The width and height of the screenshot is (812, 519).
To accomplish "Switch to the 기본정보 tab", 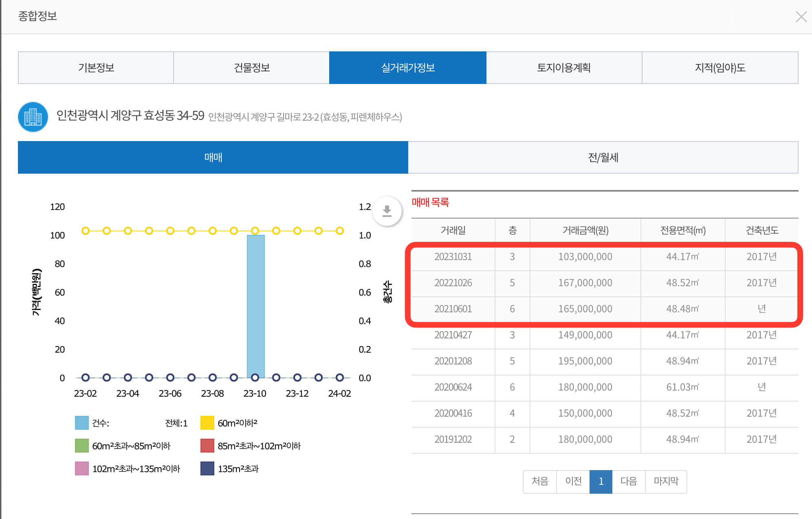I will click(95, 68).
